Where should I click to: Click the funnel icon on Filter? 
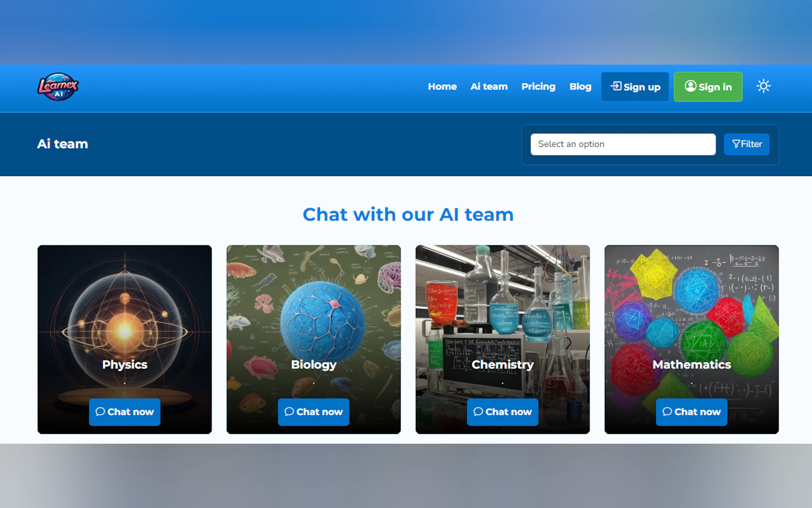click(x=736, y=144)
